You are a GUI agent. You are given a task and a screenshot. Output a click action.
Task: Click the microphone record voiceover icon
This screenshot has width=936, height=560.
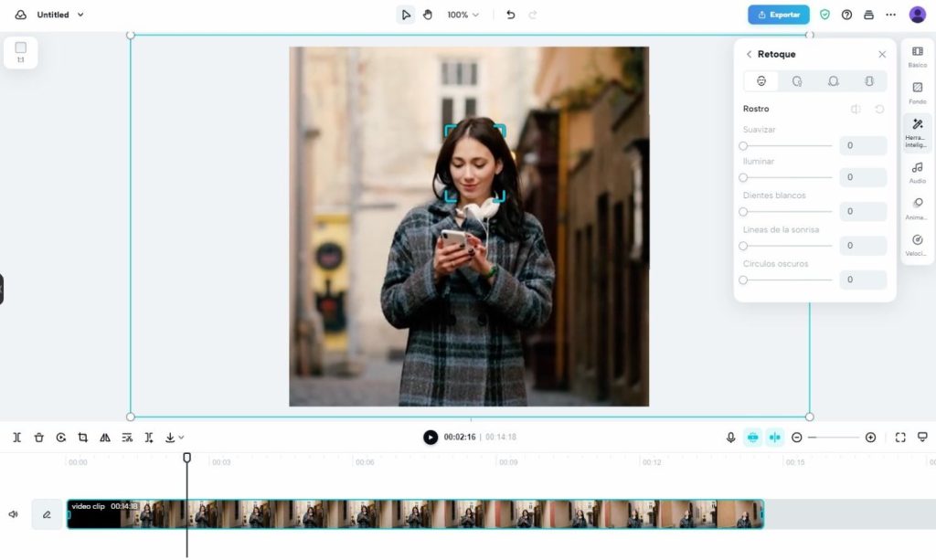tap(731, 438)
